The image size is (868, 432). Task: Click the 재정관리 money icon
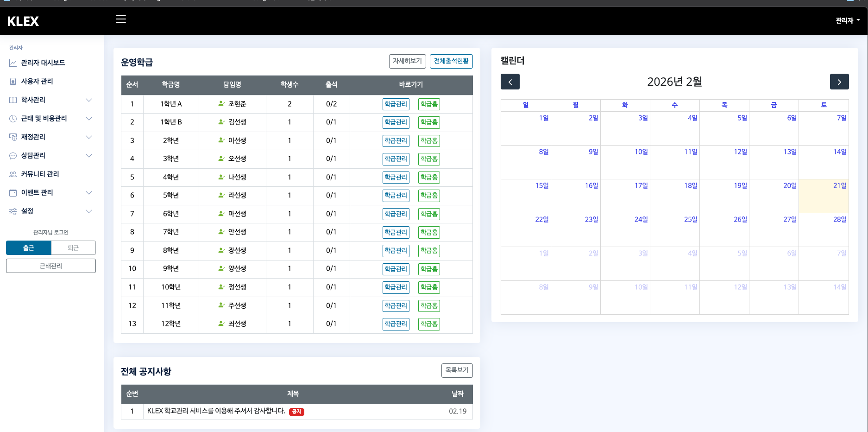click(13, 137)
